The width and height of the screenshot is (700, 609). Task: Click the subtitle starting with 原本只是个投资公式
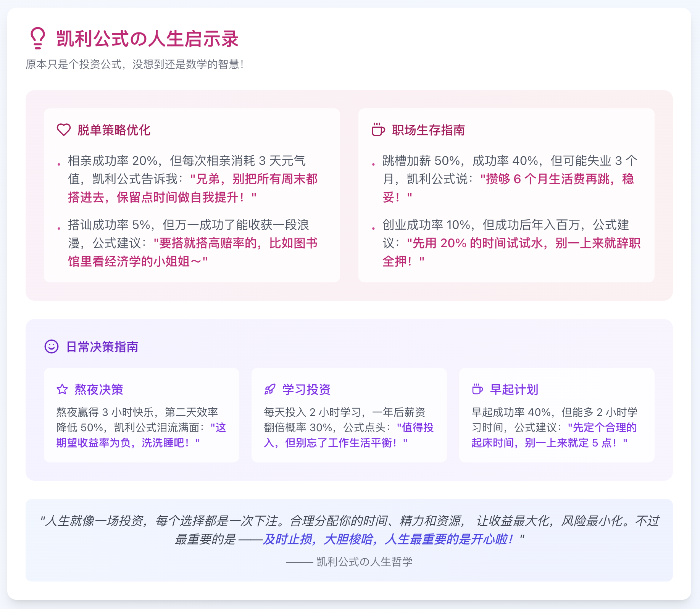[134, 64]
